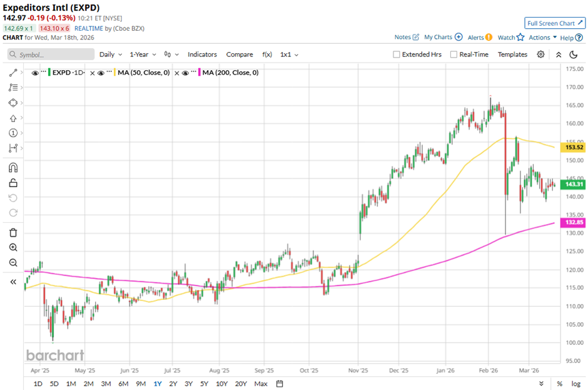
Task: Open the Daily frequency dropdown
Action: [110, 54]
